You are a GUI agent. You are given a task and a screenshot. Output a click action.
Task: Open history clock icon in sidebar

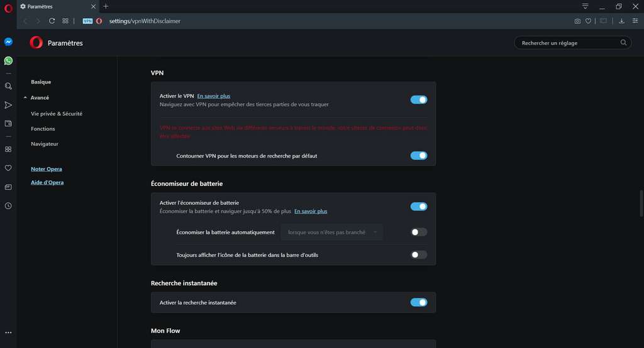(8, 205)
